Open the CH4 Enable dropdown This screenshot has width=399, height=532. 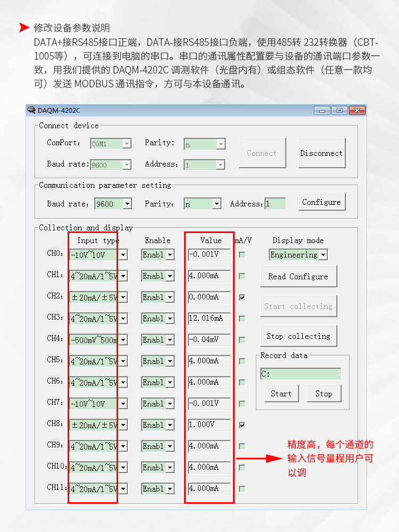click(170, 340)
